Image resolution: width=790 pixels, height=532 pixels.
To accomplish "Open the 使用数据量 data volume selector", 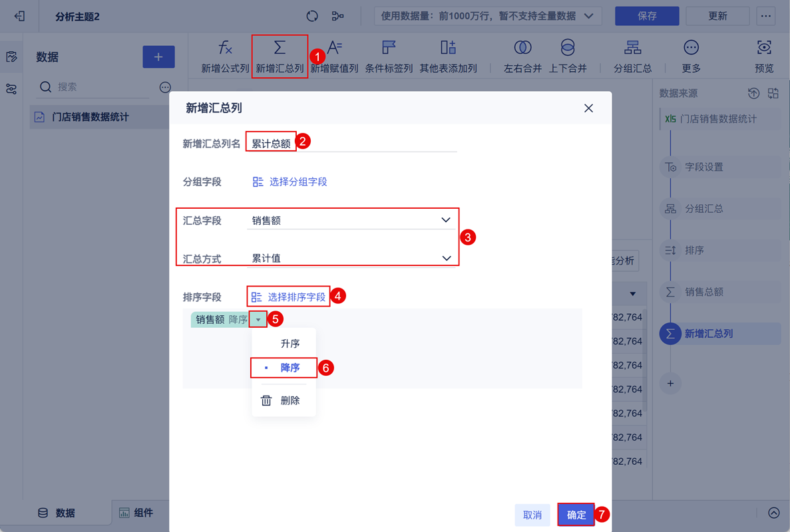I will [489, 15].
